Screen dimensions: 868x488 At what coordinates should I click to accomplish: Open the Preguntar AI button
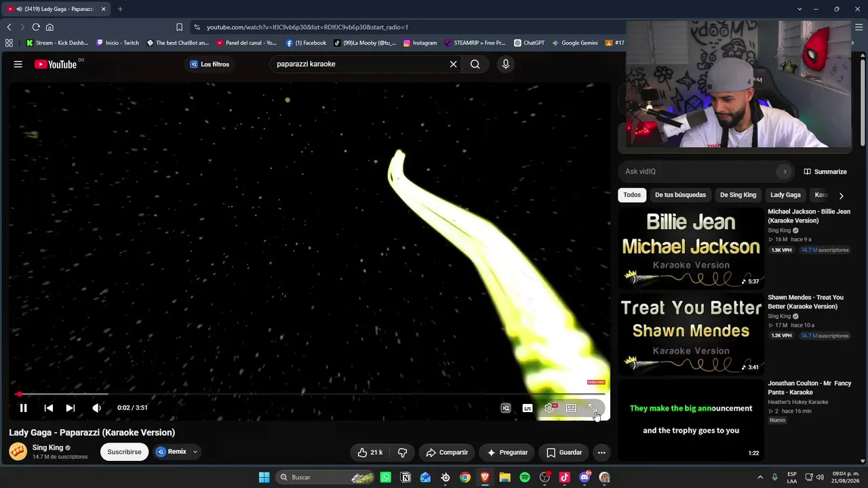pos(507,452)
